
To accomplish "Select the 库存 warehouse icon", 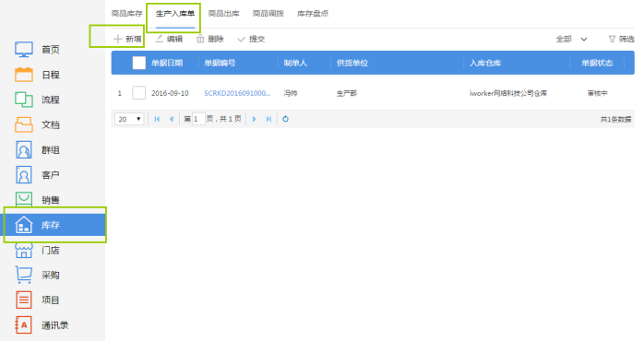I will (x=24, y=225).
